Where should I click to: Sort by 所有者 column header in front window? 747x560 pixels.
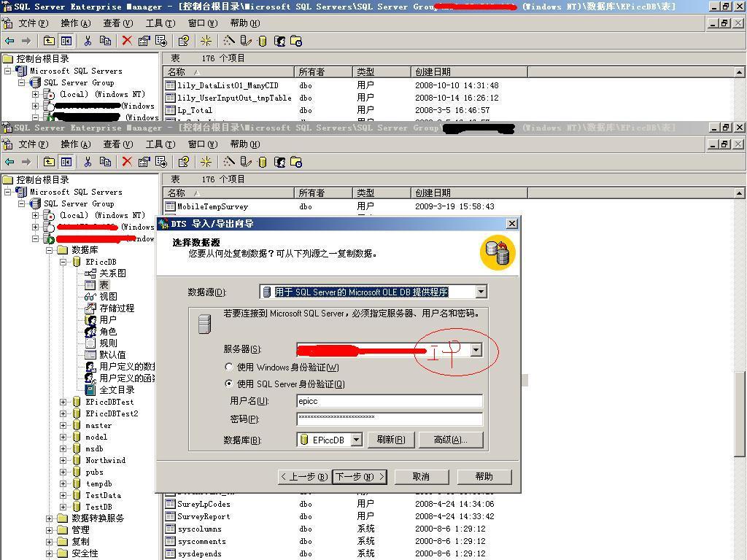pyautogui.click(x=323, y=193)
